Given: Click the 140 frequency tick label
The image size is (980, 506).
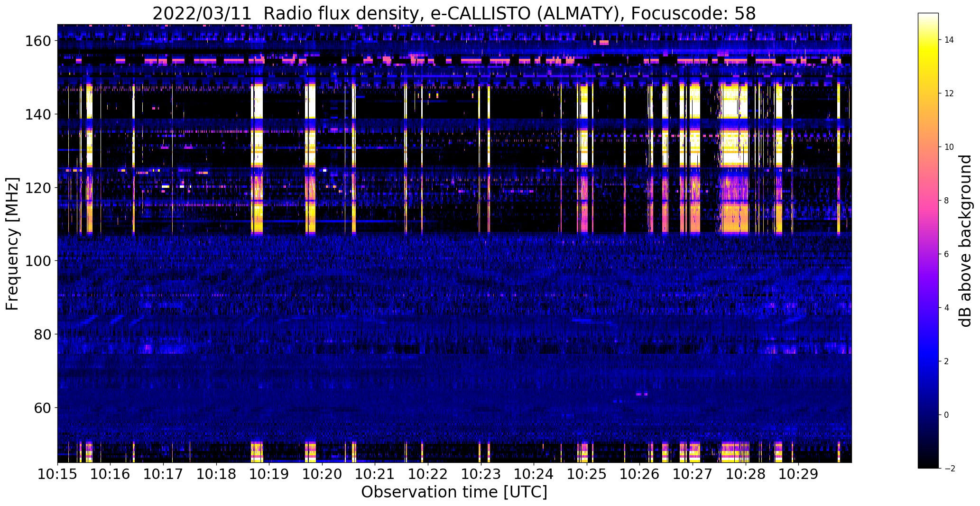Looking at the screenshot, I should click(x=38, y=115).
